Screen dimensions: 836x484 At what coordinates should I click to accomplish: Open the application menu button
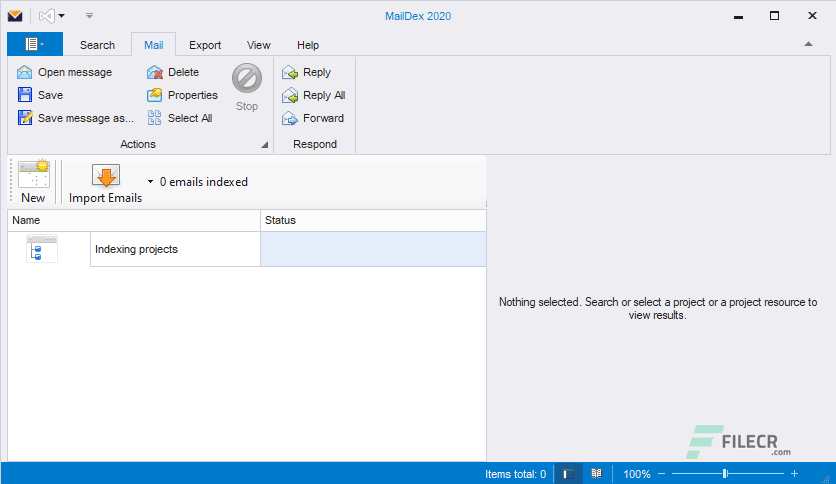point(35,44)
